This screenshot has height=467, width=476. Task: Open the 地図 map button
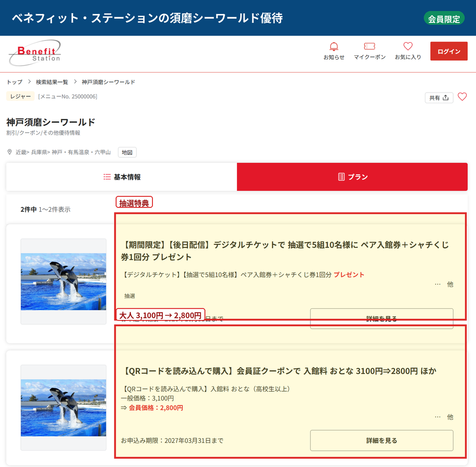(127, 152)
